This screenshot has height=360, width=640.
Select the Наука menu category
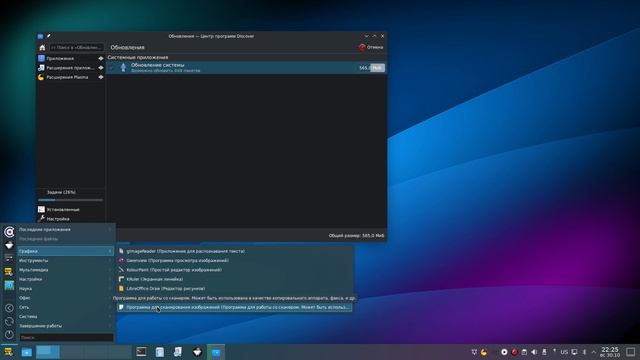point(65,289)
